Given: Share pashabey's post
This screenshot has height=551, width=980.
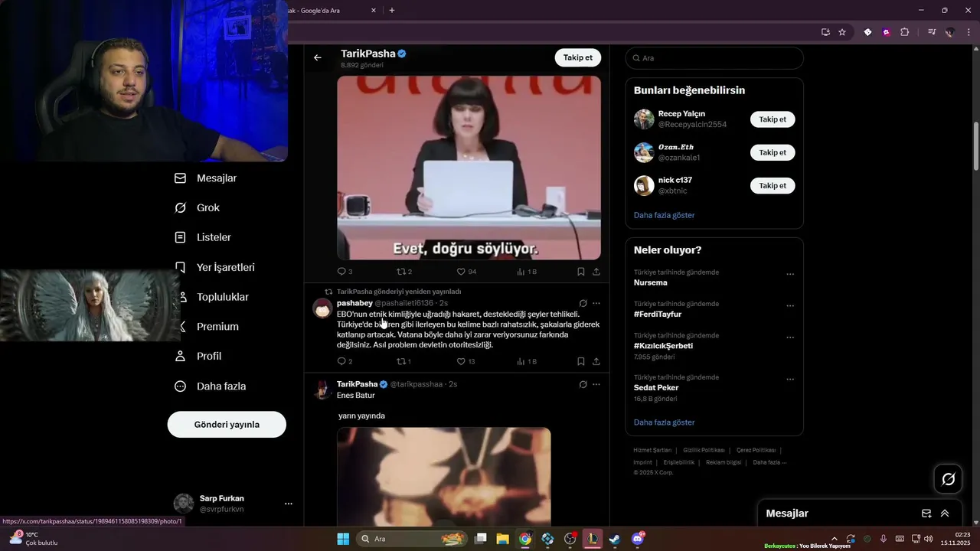Looking at the screenshot, I should pyautogui.click(x=596, y=361).
